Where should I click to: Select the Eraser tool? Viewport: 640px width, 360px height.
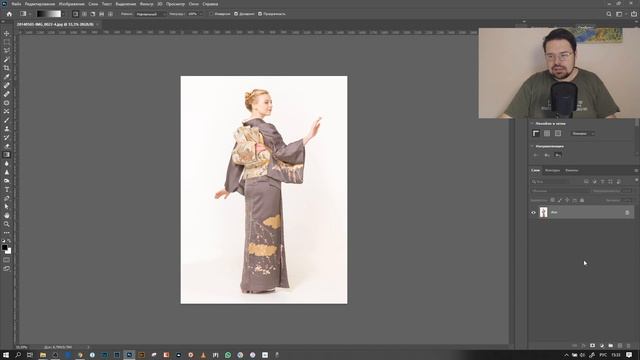pos(7,146)
